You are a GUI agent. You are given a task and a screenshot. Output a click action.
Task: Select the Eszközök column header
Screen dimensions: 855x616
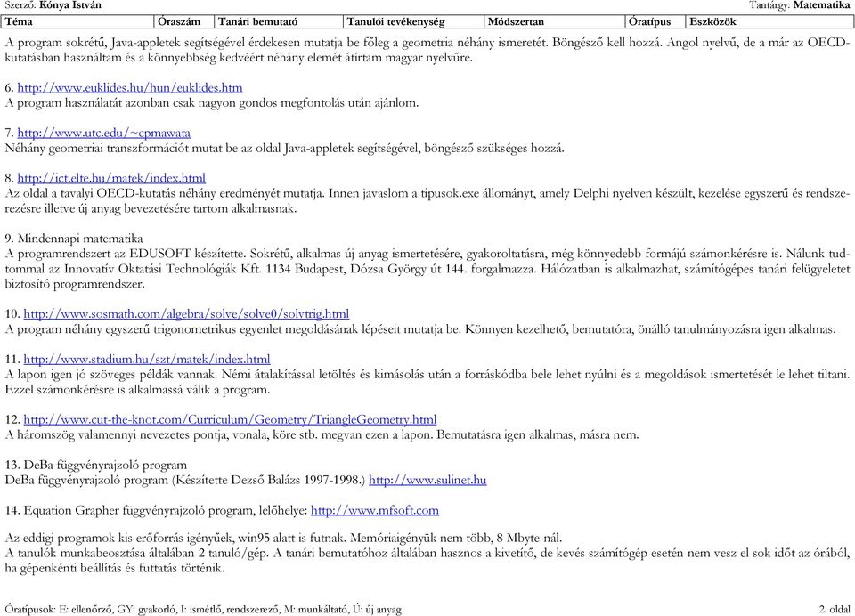tap(769, 21)
